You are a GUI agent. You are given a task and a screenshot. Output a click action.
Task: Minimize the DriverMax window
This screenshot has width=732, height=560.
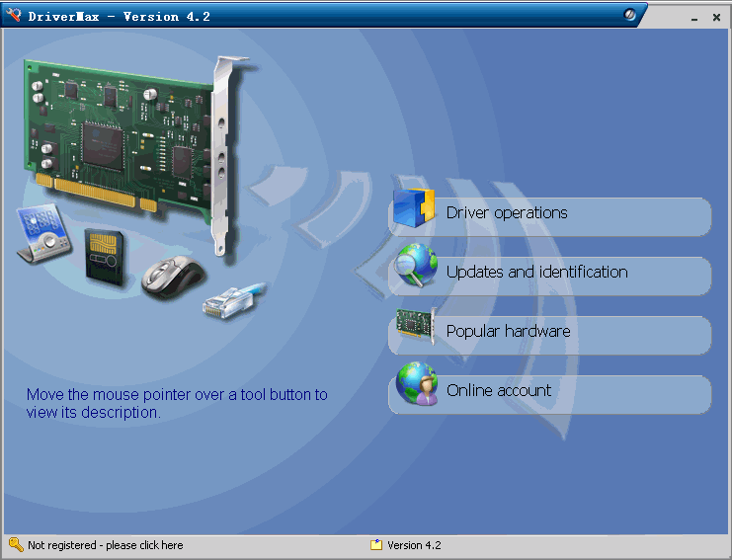point(695,17)
